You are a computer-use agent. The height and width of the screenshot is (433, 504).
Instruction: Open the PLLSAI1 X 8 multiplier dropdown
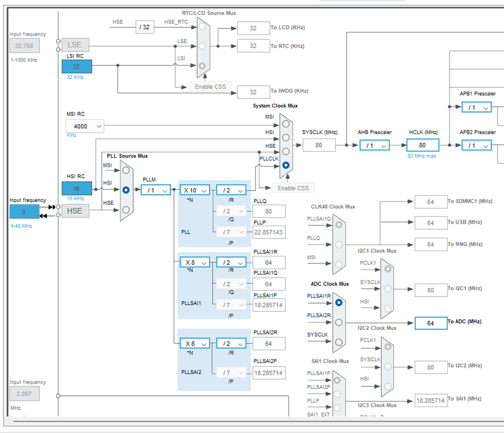click(x=195, y=262)
